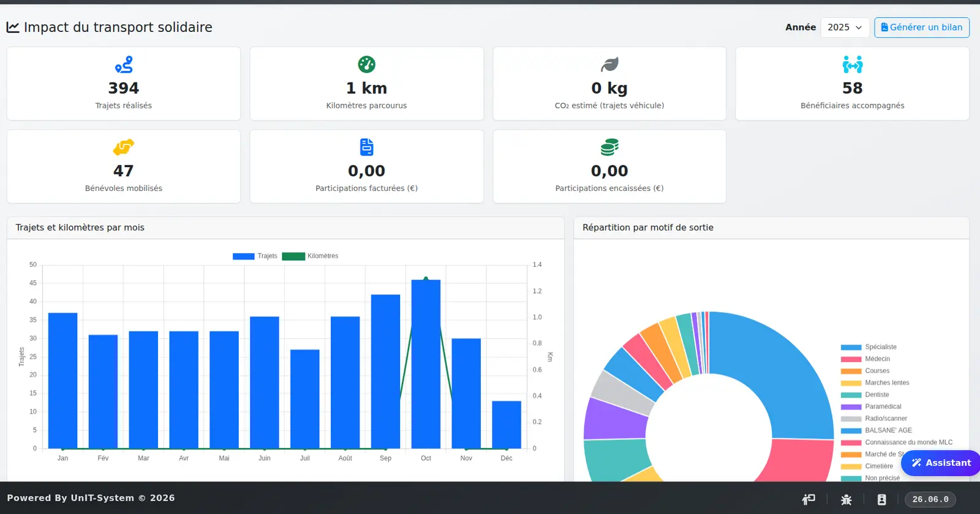Click the Juil bar in the monthly chart

305,399
